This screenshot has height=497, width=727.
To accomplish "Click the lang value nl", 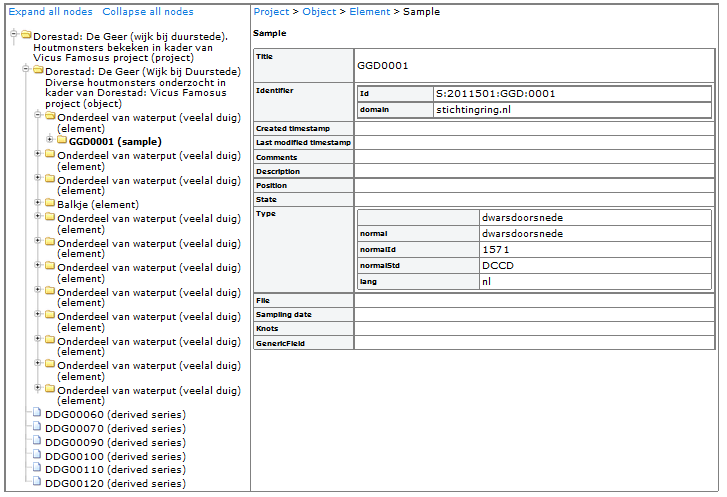I will 486,282.
